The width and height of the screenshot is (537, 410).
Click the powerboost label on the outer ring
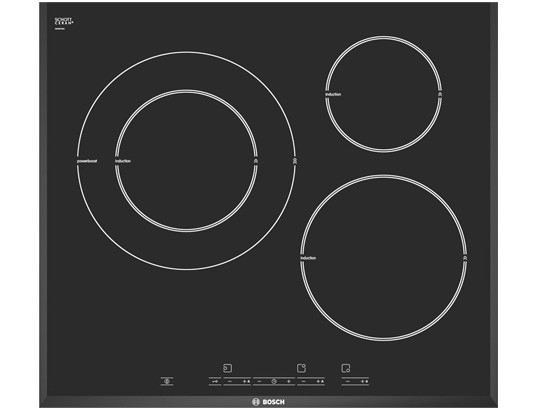pos(87,161)
